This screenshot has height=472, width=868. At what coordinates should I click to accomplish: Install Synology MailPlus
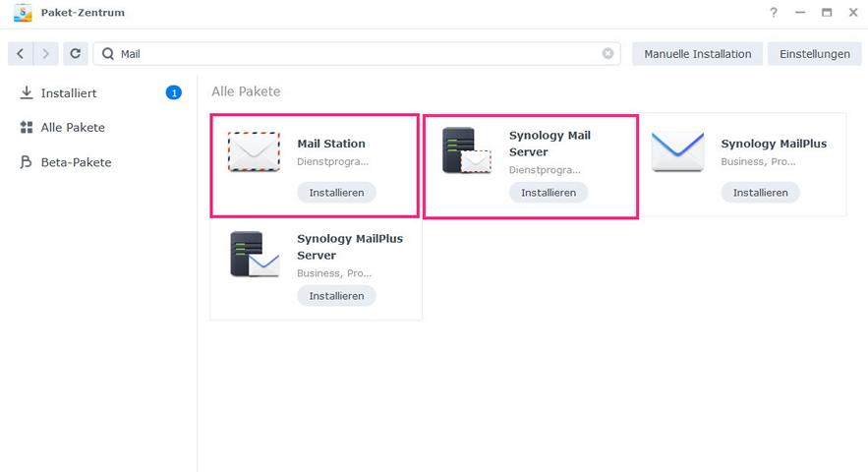click(x=761, y=192)
